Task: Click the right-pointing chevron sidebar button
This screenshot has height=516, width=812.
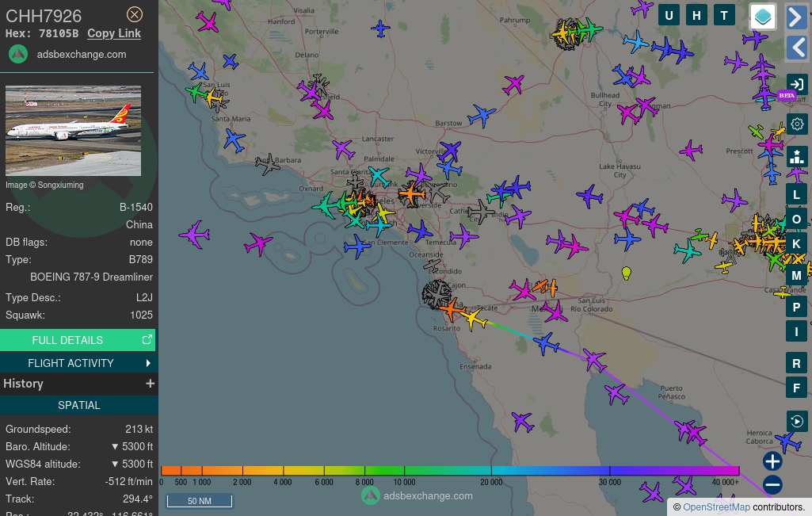Action: click(x=796, y=17)
